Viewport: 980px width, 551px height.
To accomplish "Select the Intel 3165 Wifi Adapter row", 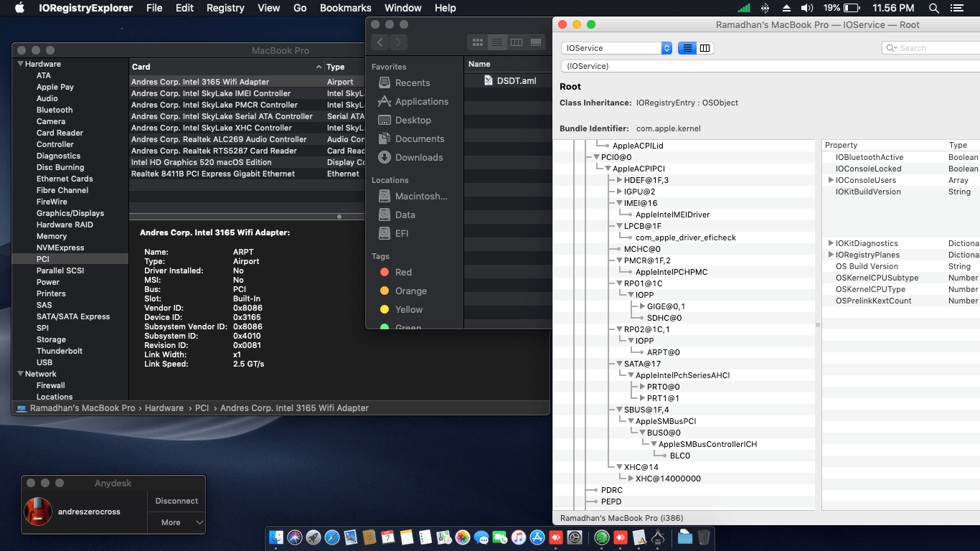I will (248, 82).
